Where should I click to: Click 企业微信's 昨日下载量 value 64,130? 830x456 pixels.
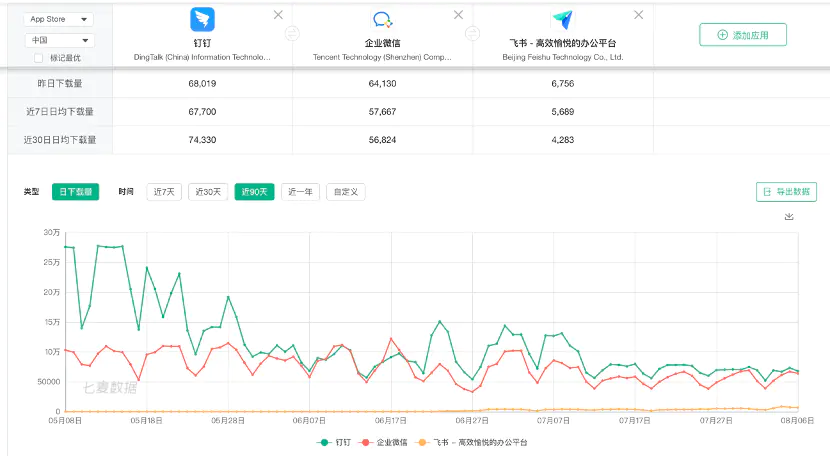(x=382, y=84)
